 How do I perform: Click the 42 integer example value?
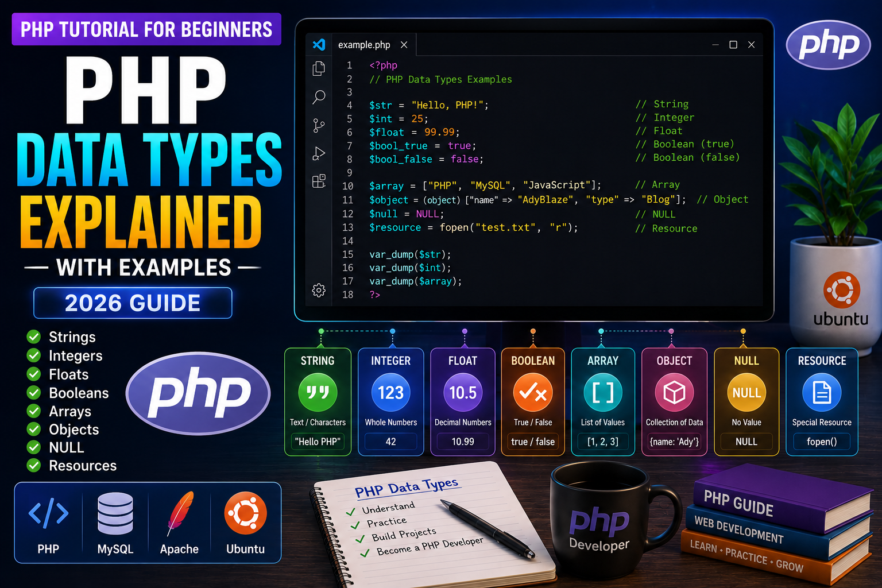coord(390,442)
